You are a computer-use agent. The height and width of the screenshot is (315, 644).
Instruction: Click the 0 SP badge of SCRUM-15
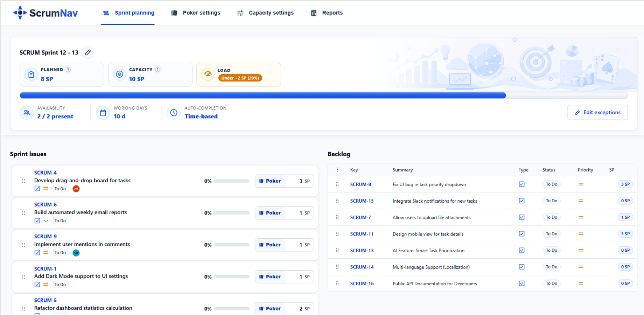tap(625, 201)
